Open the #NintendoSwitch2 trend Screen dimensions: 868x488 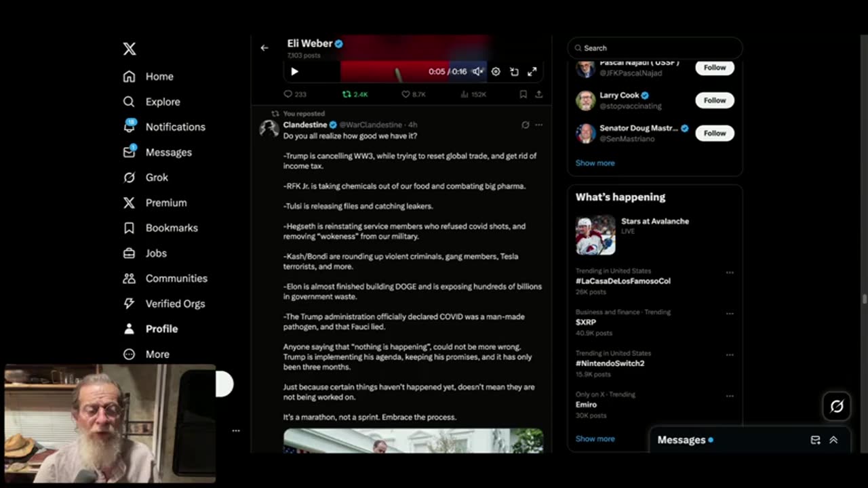pyautogui.click(x=610, y=363)
